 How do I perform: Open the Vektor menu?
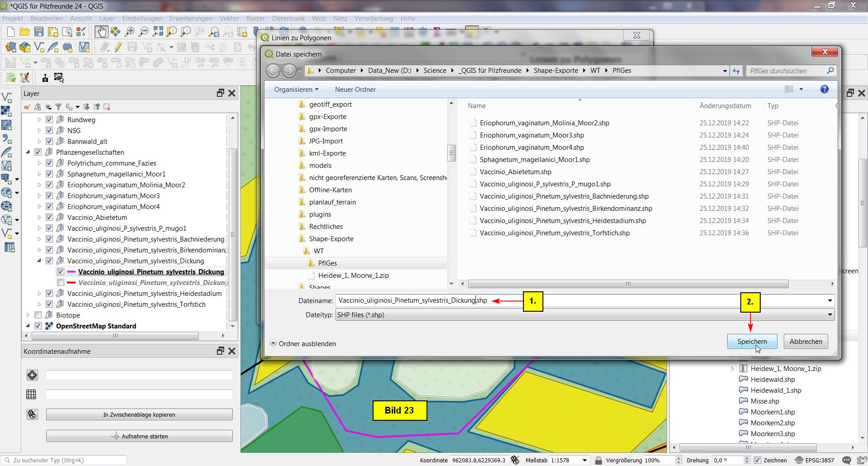(229, 19)
